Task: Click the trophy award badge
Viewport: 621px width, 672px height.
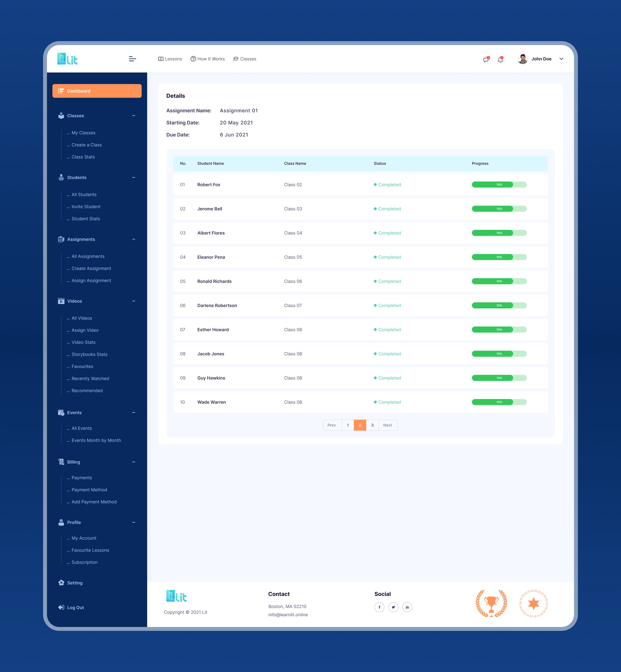Action: (491, 603)
